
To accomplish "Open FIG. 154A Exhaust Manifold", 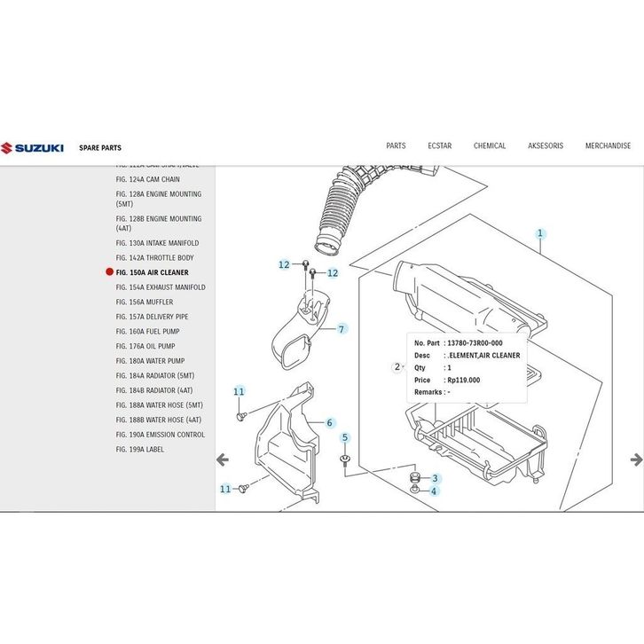I will click(x=161, y=287).
